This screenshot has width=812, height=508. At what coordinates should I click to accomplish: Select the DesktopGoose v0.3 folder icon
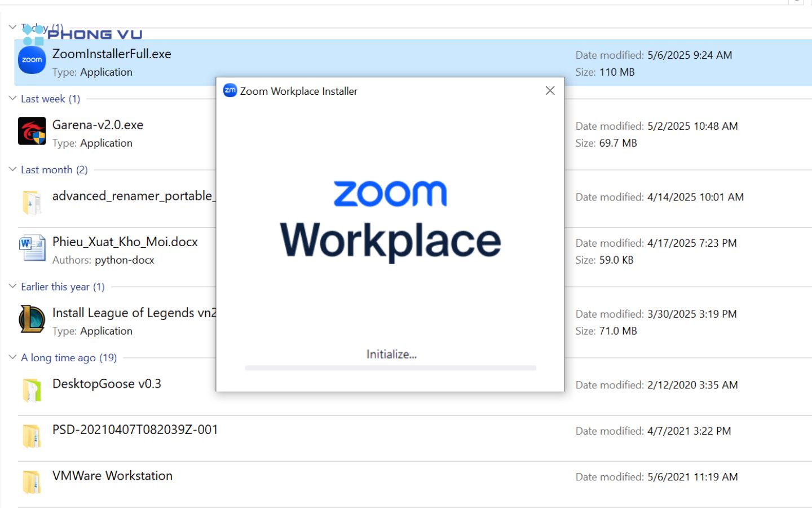click(x=32, y=390)
